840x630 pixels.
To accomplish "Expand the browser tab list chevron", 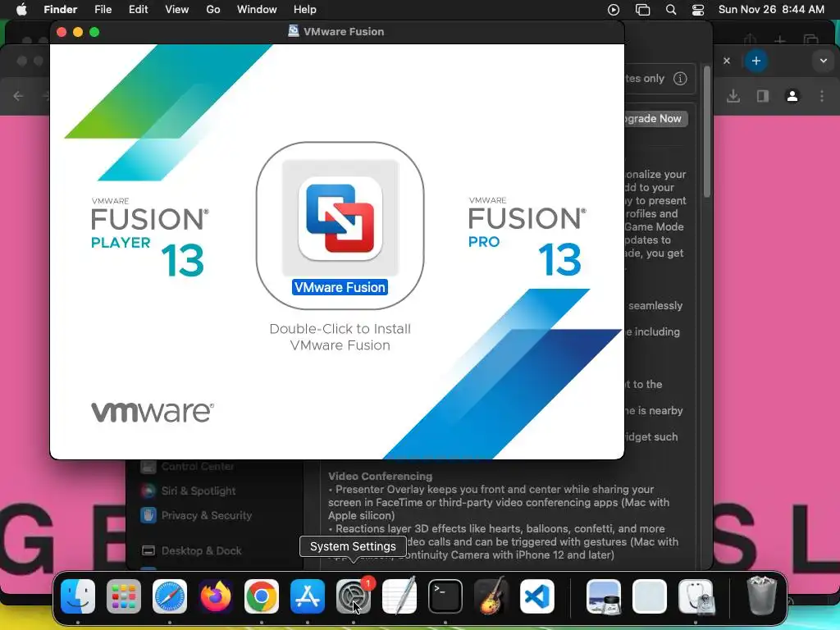I will [824, 61].
